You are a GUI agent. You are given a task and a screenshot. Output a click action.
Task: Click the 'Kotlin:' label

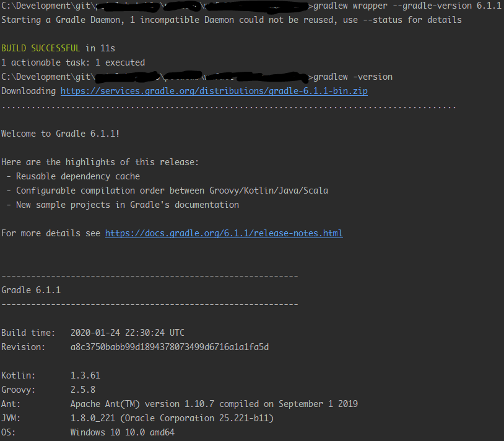pos(19,375)
